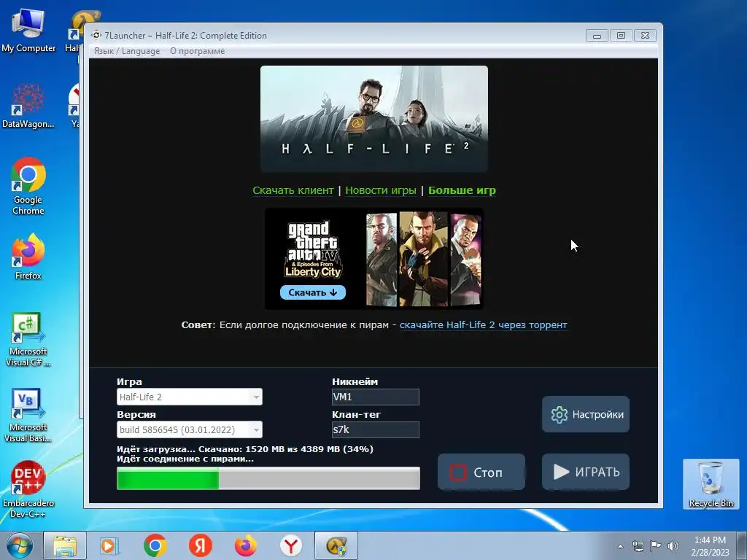
Task: Show hidden system tray icons arrow
Action: [620, 546]
